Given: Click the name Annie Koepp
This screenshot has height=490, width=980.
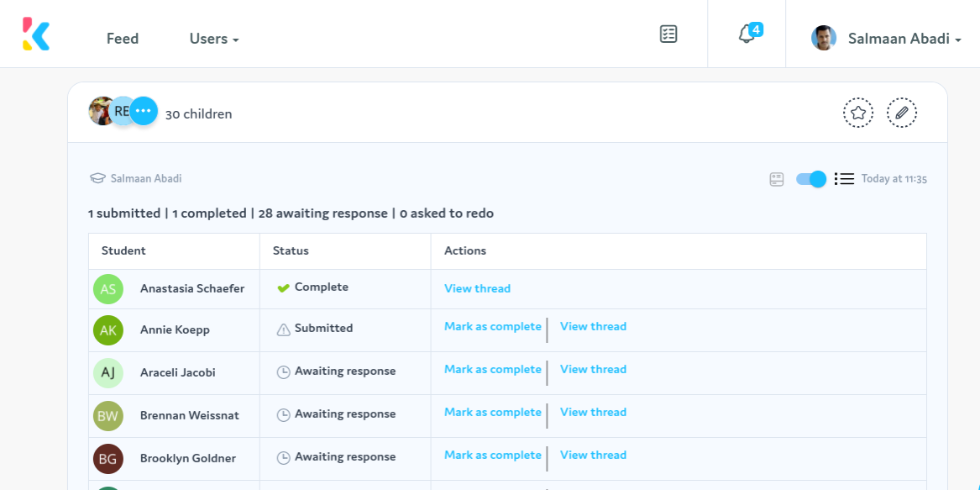Looking at the screenshot, I should tap(175, 329).
